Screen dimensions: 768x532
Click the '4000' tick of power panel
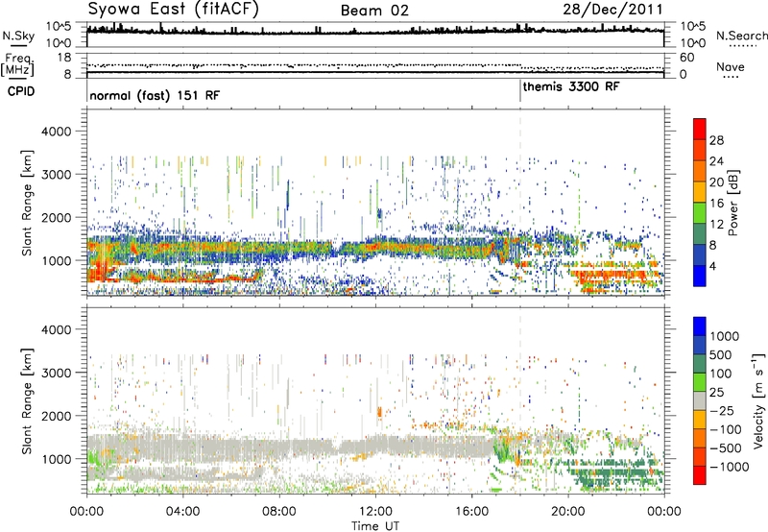[57, 132]
